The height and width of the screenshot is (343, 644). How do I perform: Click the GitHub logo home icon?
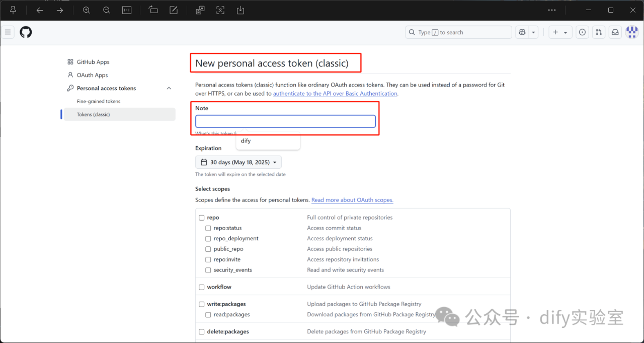(26, 32)
